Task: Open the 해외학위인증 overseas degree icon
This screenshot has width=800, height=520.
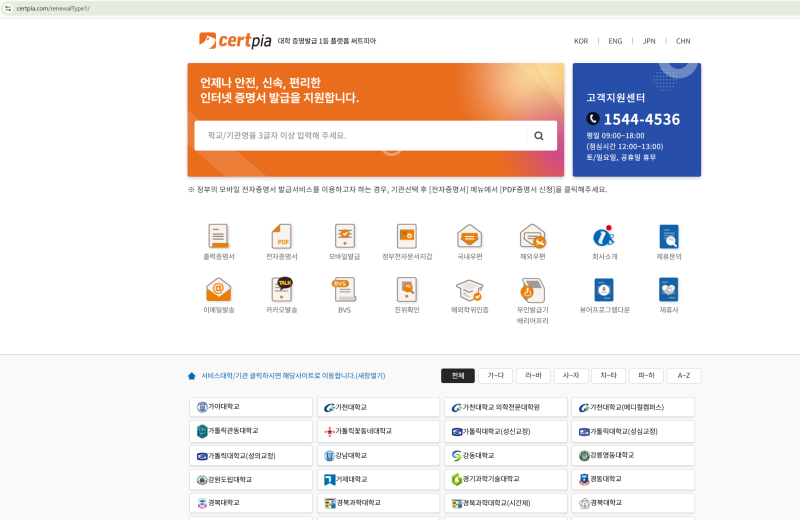Action: (469, 289)
